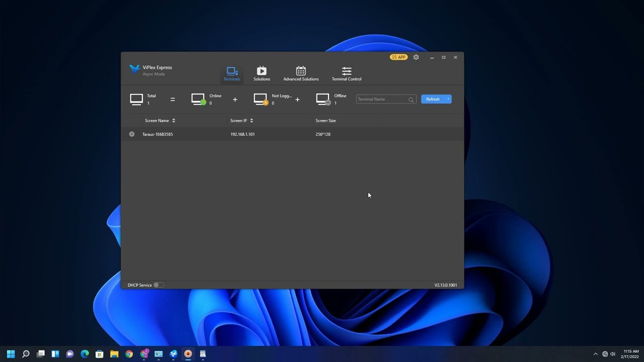
Task: Open volume control in system tray
Action: [x=613, y=354]
